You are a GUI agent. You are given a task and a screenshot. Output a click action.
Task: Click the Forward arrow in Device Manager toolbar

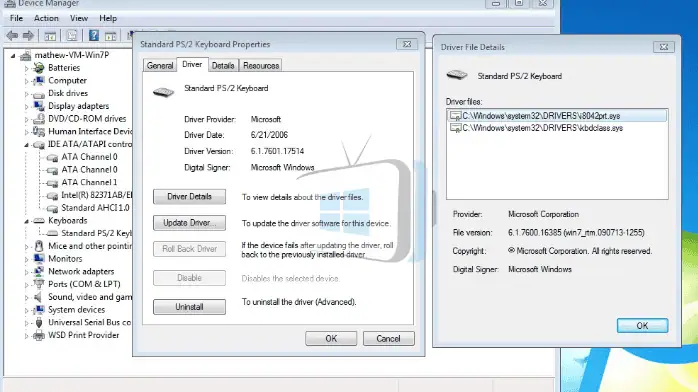pyautogui.click(x=28, y=36)
